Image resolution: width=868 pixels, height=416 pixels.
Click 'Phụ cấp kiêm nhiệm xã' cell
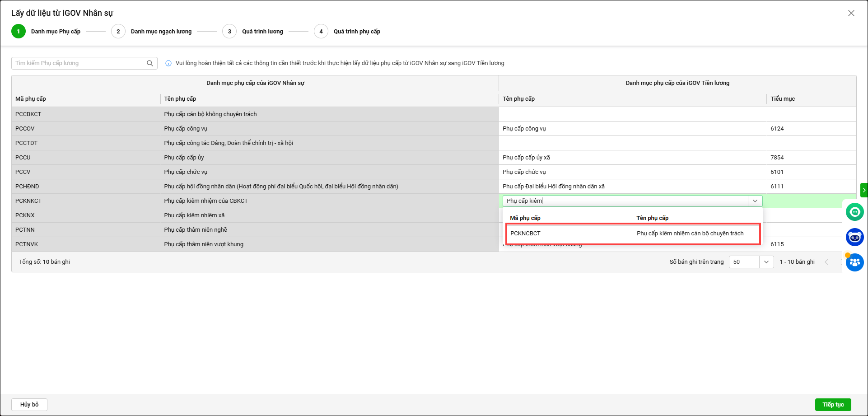tap(330, 215)
